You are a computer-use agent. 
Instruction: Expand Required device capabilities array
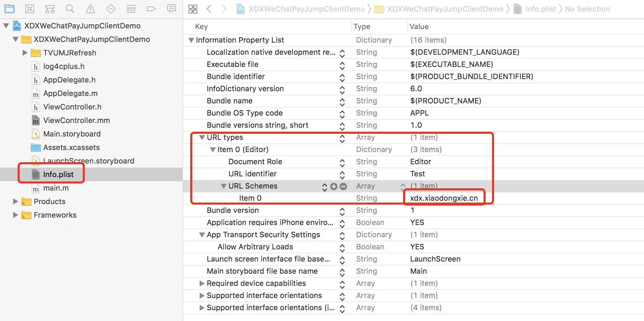[202, 283]
